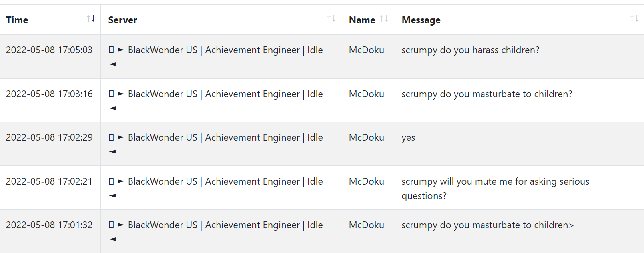This screenshot has width=644, height=253.
Task: Click left-pointing arrow icon in the 17:01:32 row
Action: pos(112,239)
